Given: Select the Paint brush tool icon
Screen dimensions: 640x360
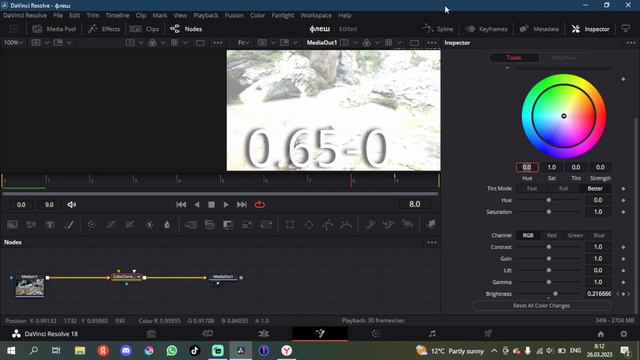Looking at the screenshot, I should tap(69, 224).
